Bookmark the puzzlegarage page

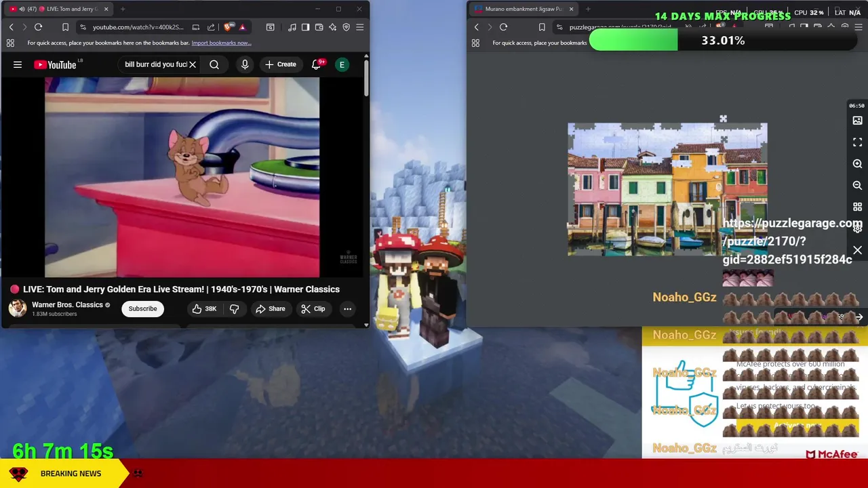[542, 27]
